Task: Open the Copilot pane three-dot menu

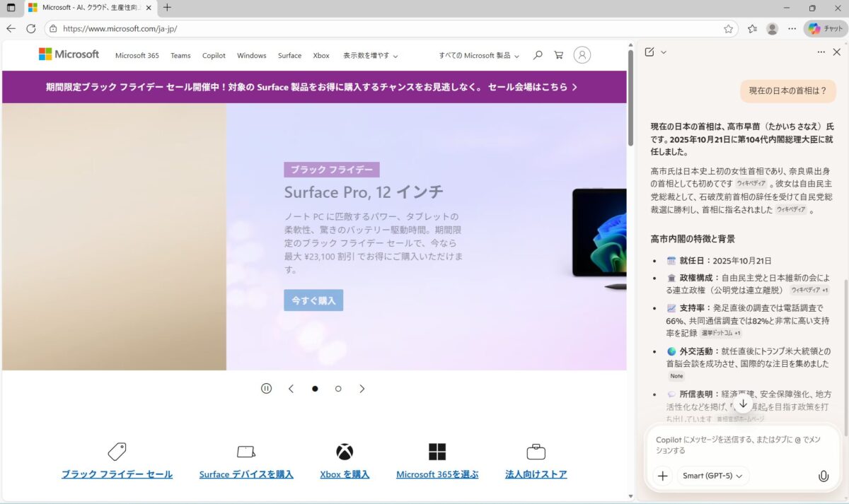Action: click(821, 52)
